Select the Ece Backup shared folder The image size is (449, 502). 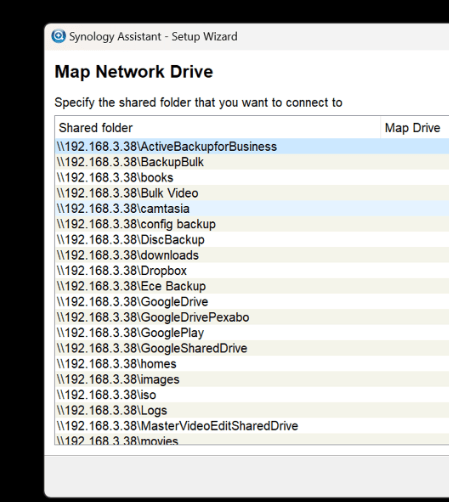(252, 286)
